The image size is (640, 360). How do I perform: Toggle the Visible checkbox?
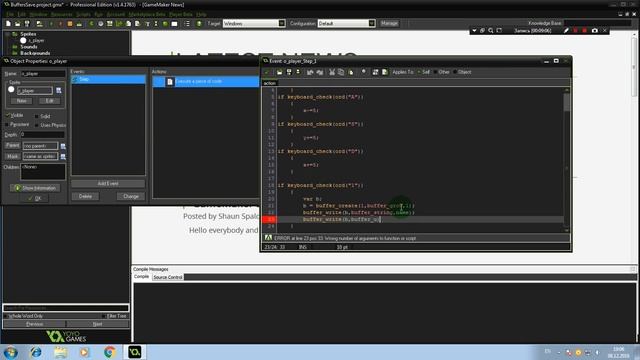(x=7, y=116)
